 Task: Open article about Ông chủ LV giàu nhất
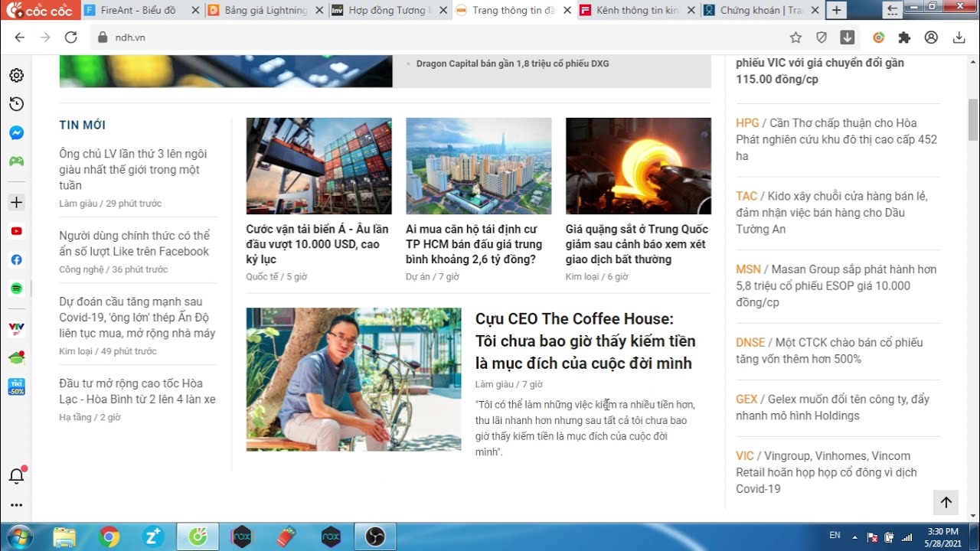point(133,169)
